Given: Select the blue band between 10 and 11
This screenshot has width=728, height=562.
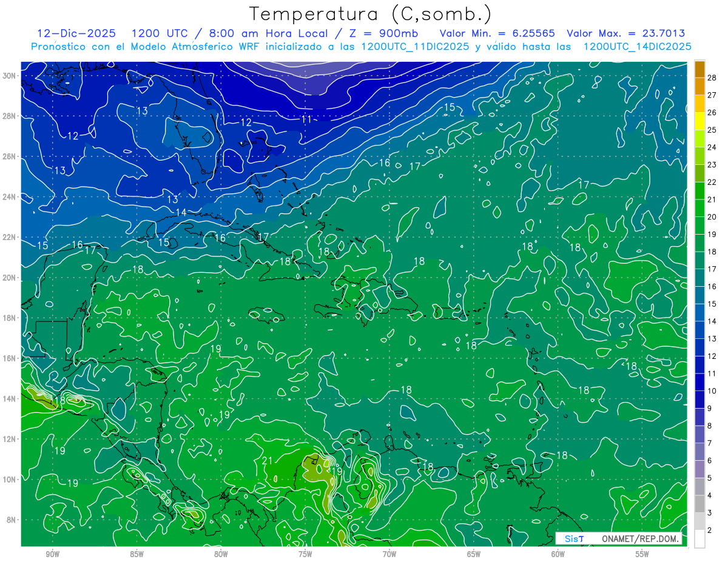Looking at the screenshot, I should 699,382.
